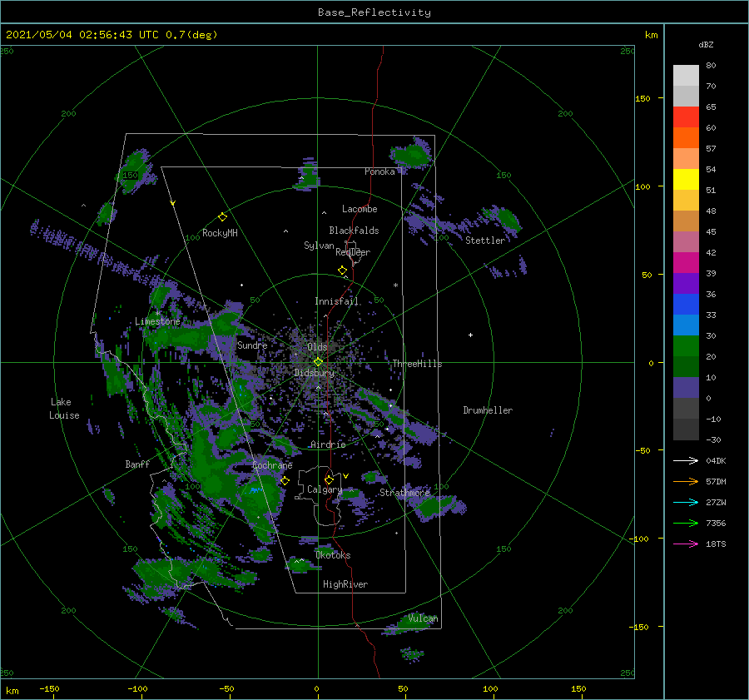
Task: Click the orange 57DM arrow in legend
Action: pyautogui.click(x=686, y=482)
